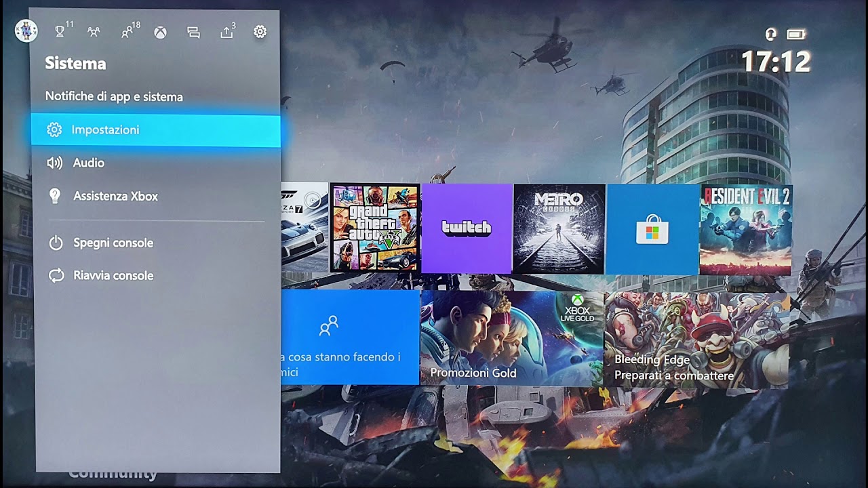Click the profile avatar in the guide

point(26,31)
